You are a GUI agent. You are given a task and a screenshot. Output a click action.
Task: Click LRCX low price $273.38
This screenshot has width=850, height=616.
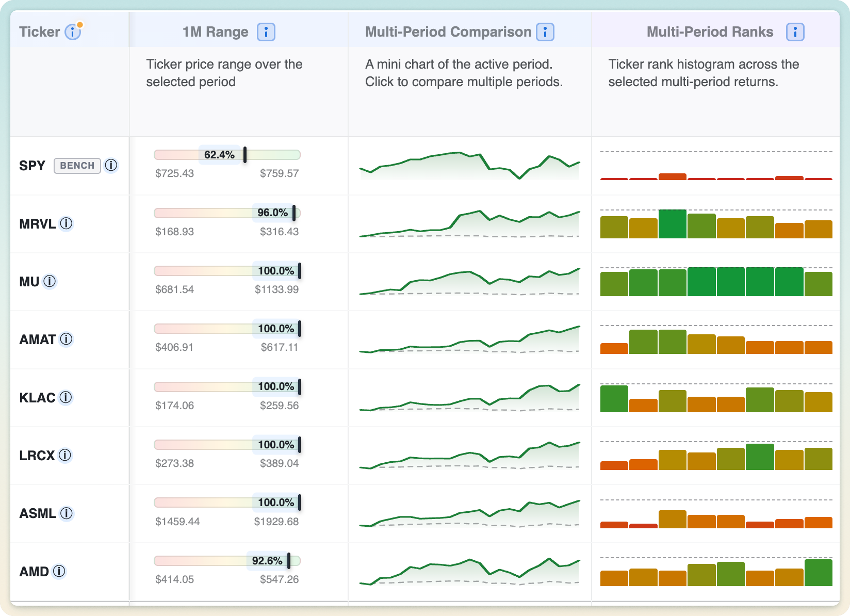tap(174, 463)
